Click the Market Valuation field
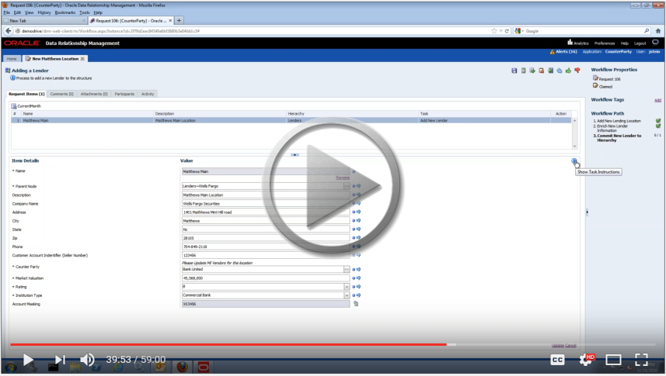 pyautogui.click(x=266, y=278)
